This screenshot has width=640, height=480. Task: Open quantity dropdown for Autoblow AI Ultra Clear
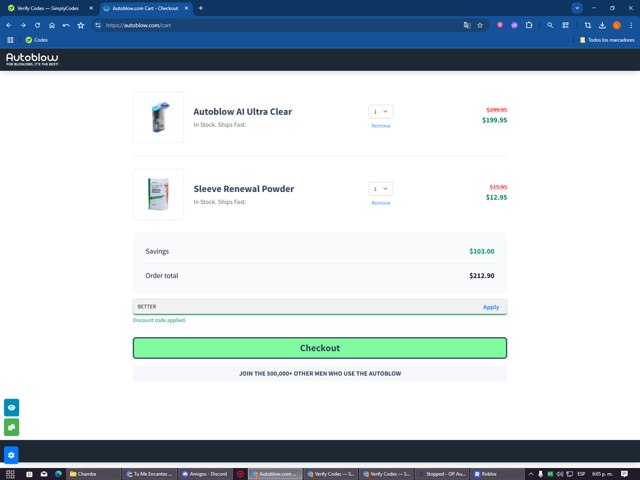380,112
